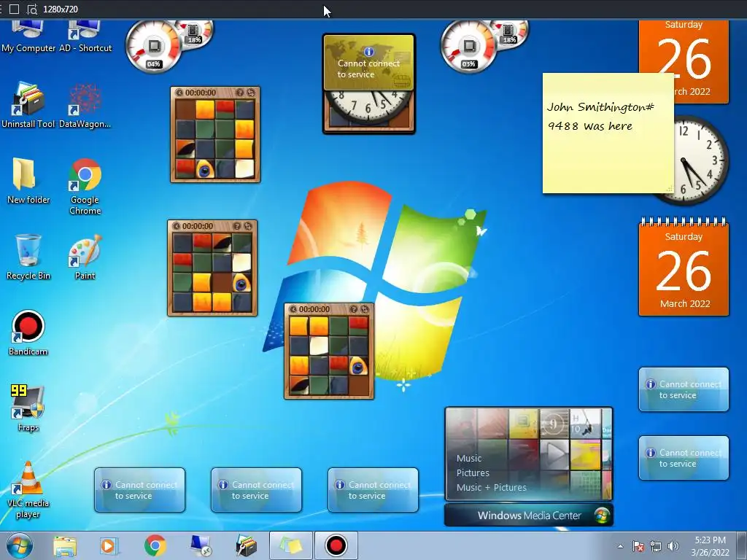Image resolution: width=747 pixels, height=560 pixels.
Task: Select the Recycle Bin icon
Action: (28, 256)
